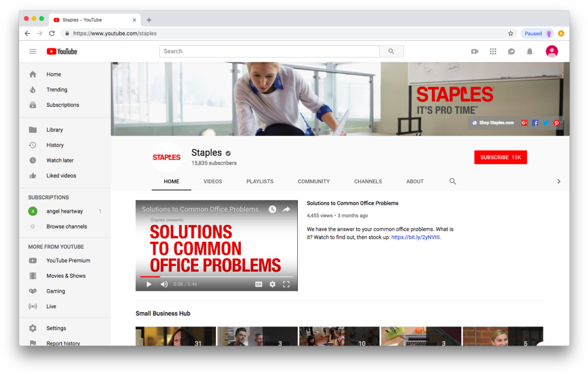Open Trending in sidebar
The width and height of the screenshot is (588, 374).
[65, 90]
